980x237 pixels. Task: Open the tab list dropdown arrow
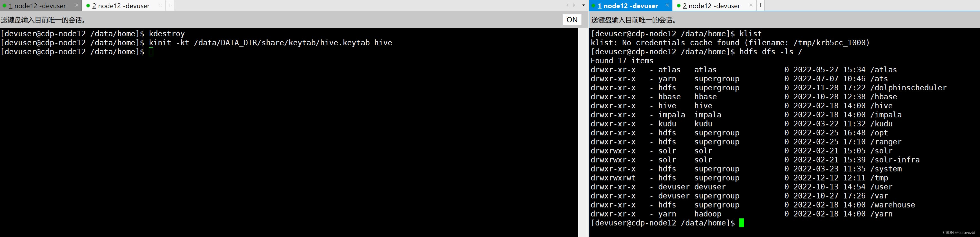[584, 5]
